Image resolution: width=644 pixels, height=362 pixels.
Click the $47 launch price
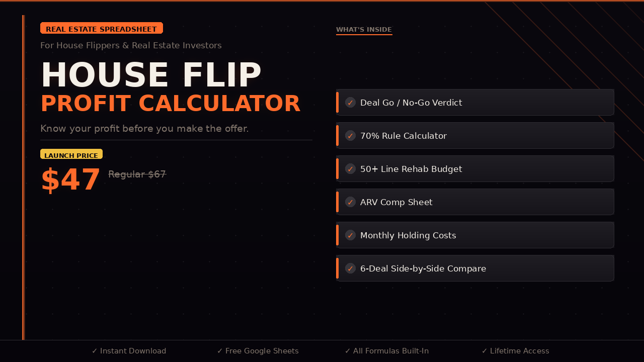70,180
